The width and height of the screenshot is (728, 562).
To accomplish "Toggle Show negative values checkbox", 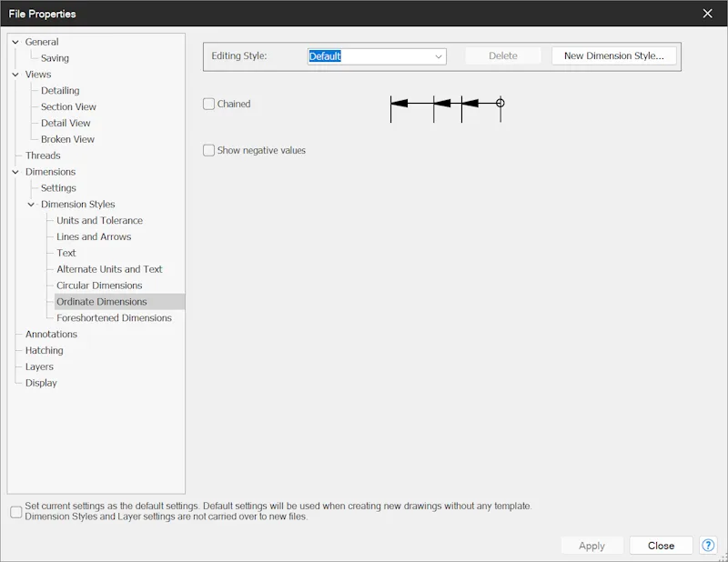I will 209,150.
